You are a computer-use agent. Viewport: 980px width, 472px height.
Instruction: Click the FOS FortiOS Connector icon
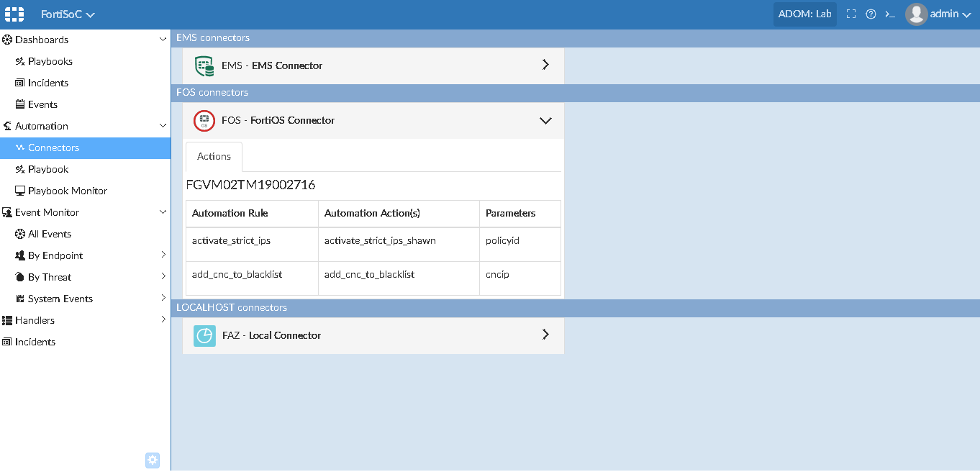click(204, 120)
